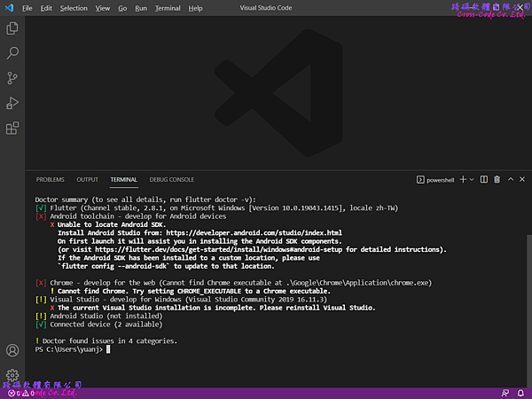Click the terminal panel scrollbar
Screen dimensions: 532x399
coord(529,310)
